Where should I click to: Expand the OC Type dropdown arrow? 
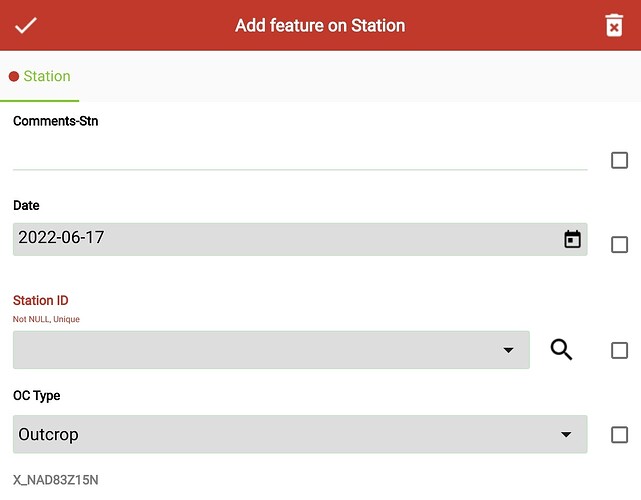[x=566, y=434]
